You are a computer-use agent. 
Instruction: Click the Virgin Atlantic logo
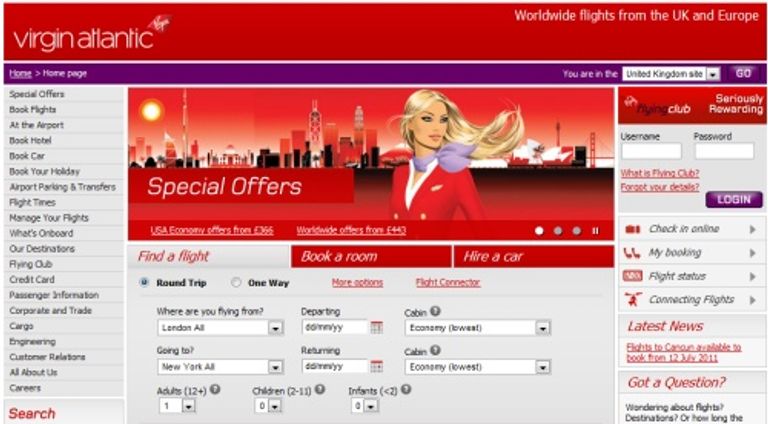92,33
